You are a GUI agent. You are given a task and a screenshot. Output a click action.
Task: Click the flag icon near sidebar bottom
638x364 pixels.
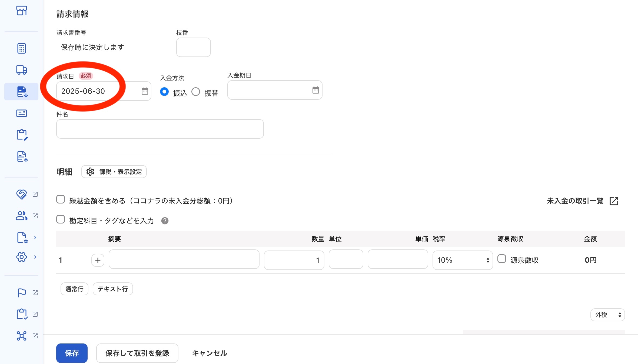pos(21,292)
